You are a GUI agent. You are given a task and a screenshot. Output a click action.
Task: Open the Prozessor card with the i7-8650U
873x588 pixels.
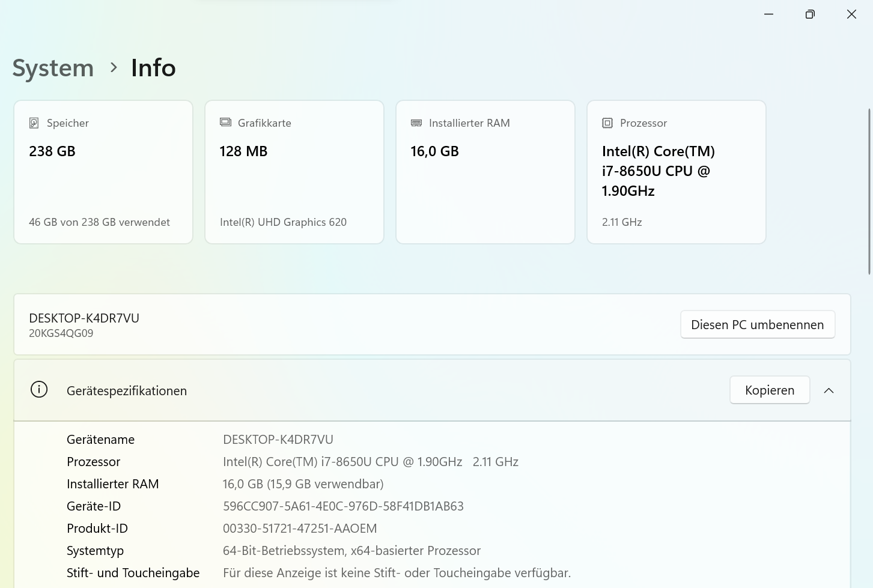click(x=677, y=172)
